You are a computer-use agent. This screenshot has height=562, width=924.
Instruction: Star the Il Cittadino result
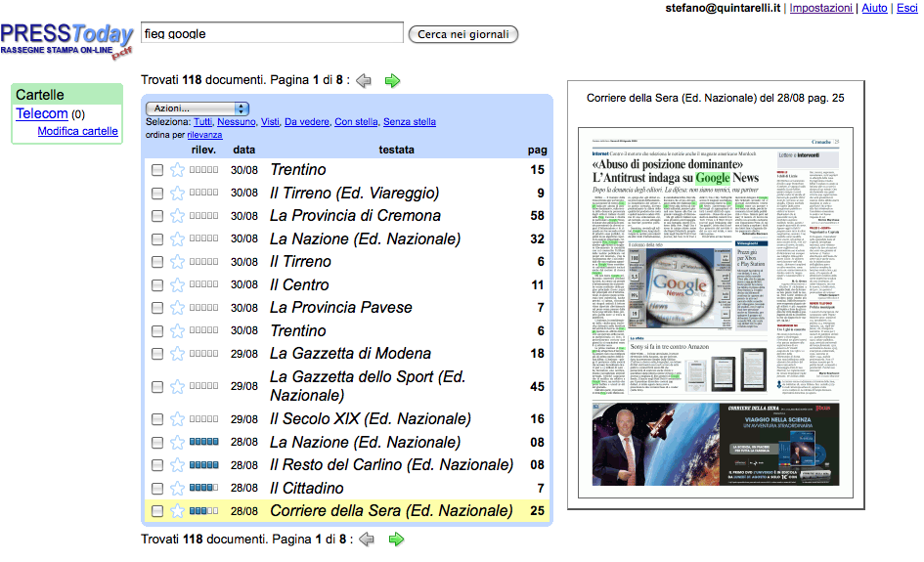tap(177, 488)
